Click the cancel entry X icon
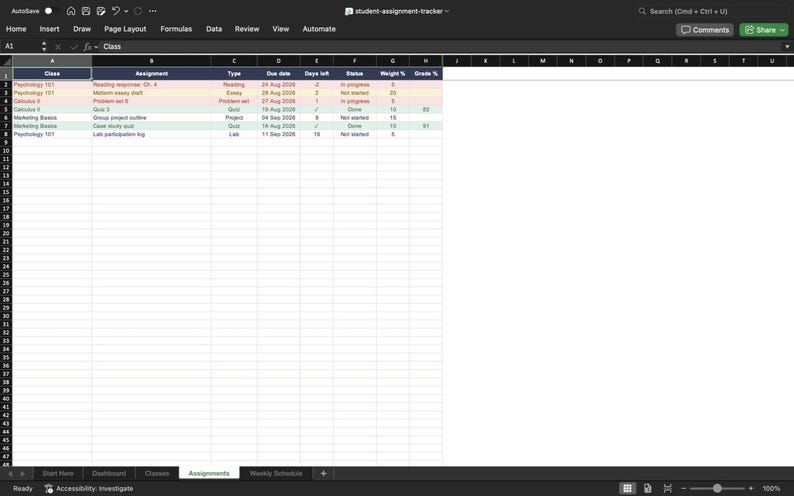This screenshot has width=794, height=496. (x=58, y=47)
